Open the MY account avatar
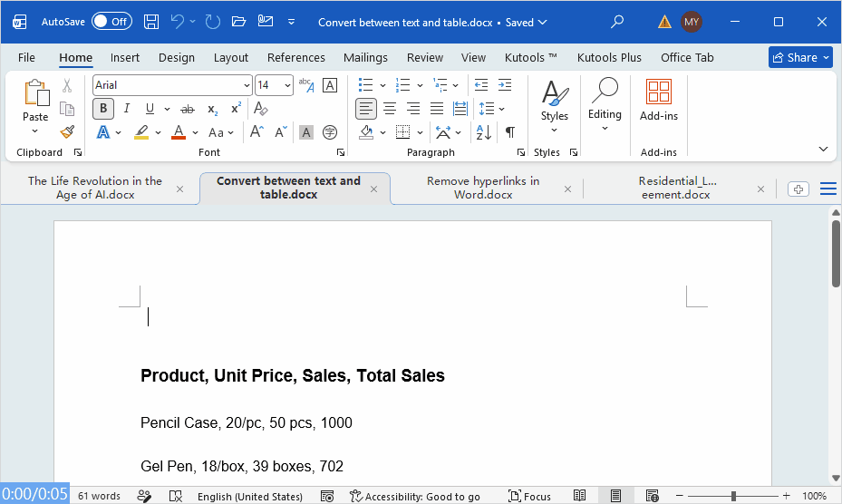This screenshot has width=842, height=504. pos(692,22)
